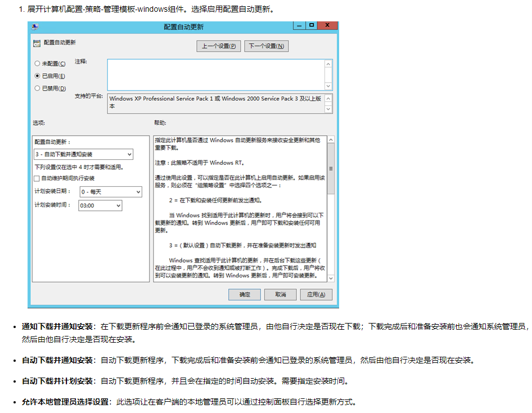Screen dimensions: 532x413
Task: Click the help text '注意：此策略不适用于 Windows RT'
Action: (200, 163)
